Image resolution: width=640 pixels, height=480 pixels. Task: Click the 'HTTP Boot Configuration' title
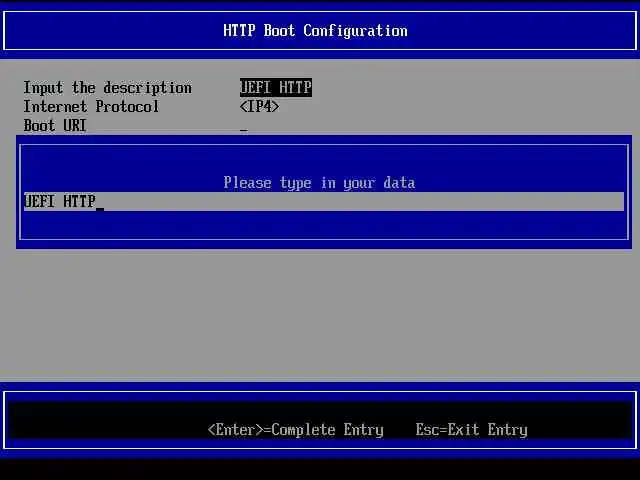[315, 31]
